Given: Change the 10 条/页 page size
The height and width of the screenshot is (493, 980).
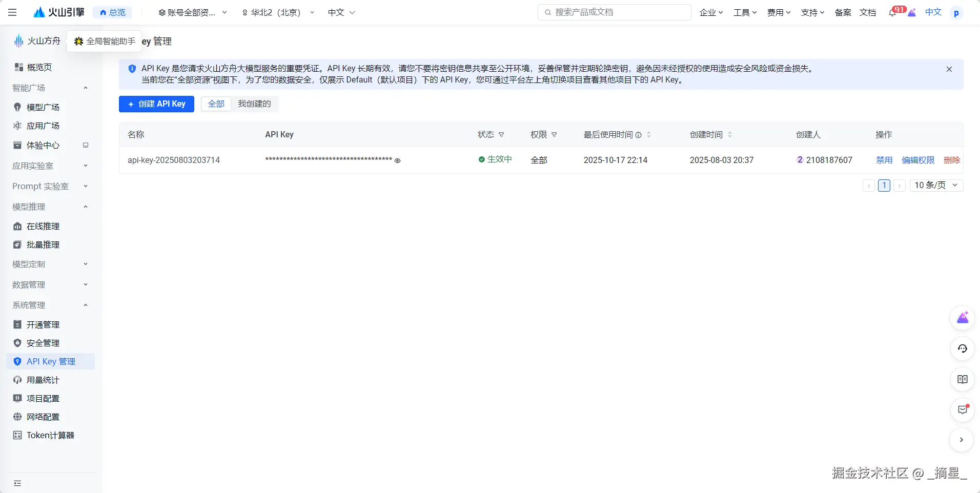Looking at the screenshot, I should (936, 186).
